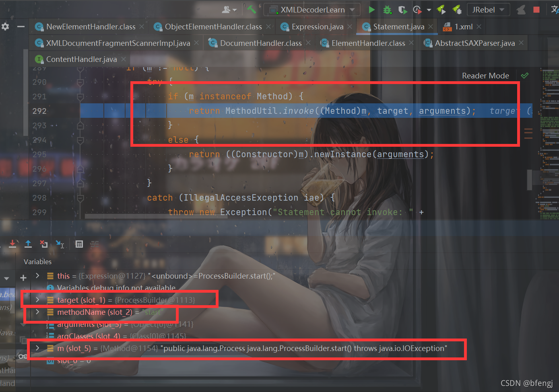Click the translate icon in the toolbar
Viewport: 559px width, 392px height.
(555, 10)
